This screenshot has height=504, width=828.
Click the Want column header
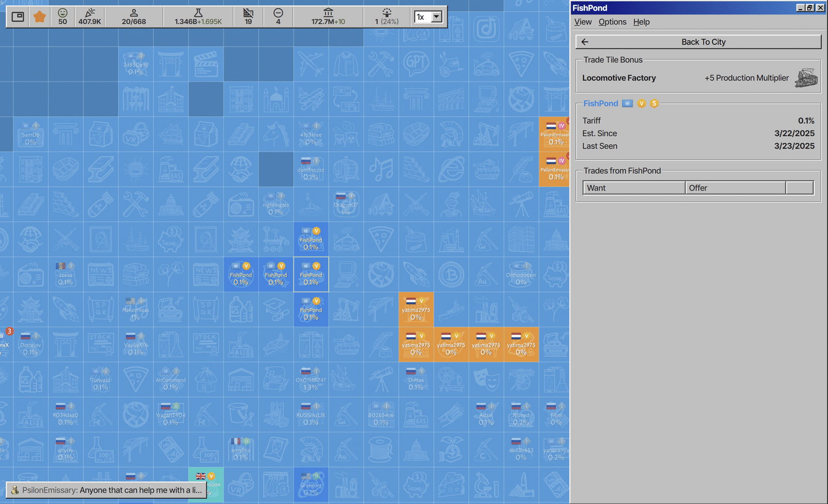coord(634,188)
